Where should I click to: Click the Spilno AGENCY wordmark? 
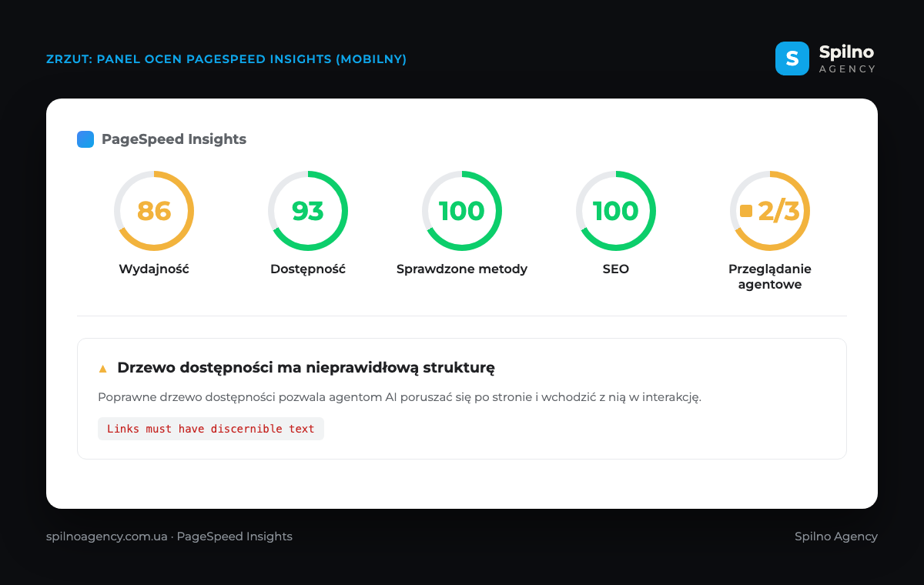click(847, 58)
